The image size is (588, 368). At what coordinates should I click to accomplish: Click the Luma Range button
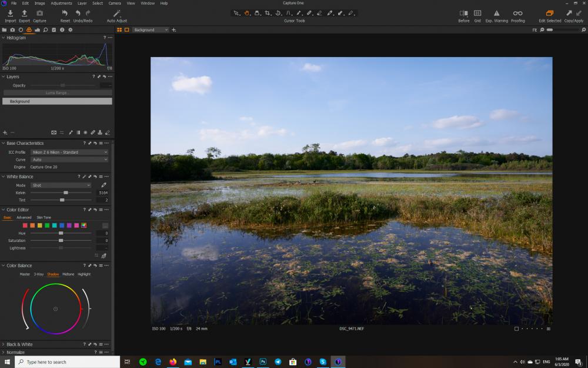58,93
